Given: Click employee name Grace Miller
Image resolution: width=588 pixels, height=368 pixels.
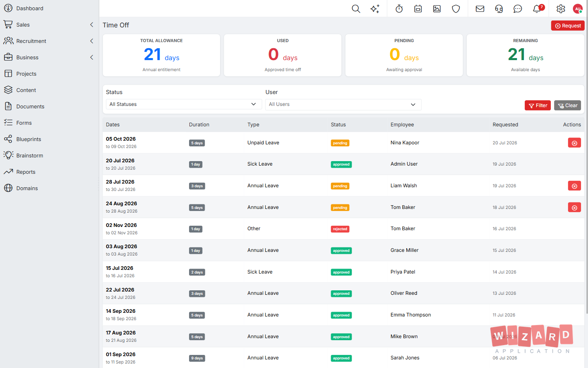Looking at the screenshot, I should pos(404,250).
